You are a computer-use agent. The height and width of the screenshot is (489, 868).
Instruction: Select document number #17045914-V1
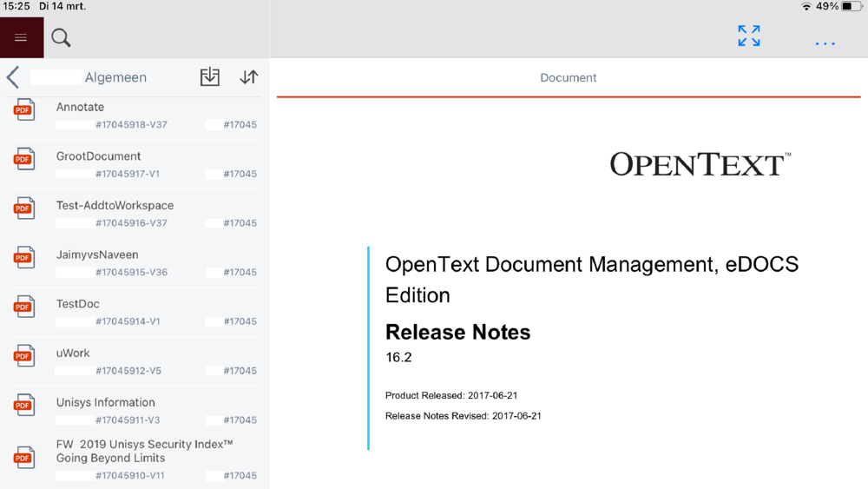point(128,321)
